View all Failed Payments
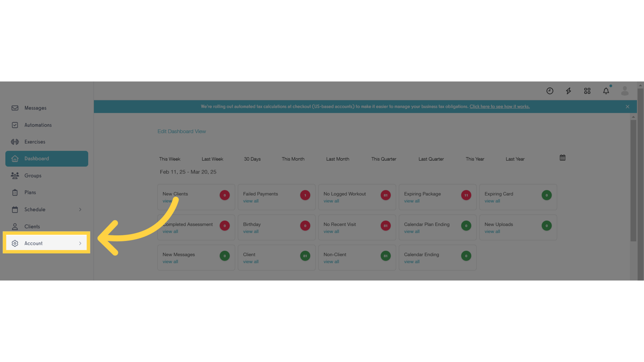 pyautogui.click(x=251, y=201)
